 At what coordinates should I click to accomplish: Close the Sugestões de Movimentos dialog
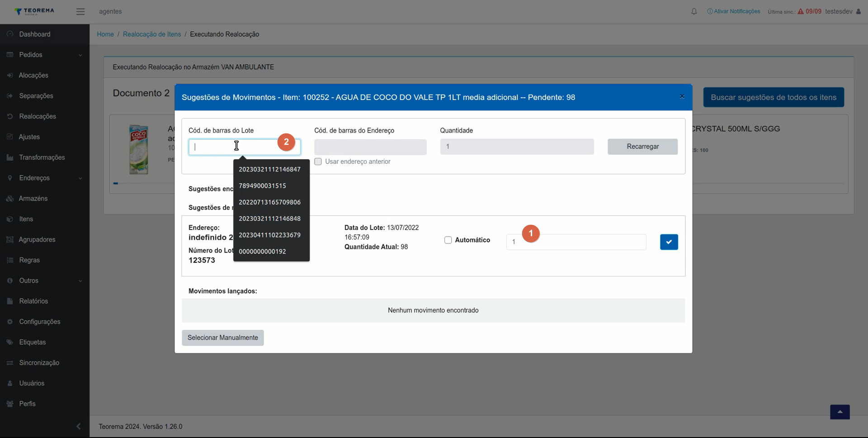682,96
